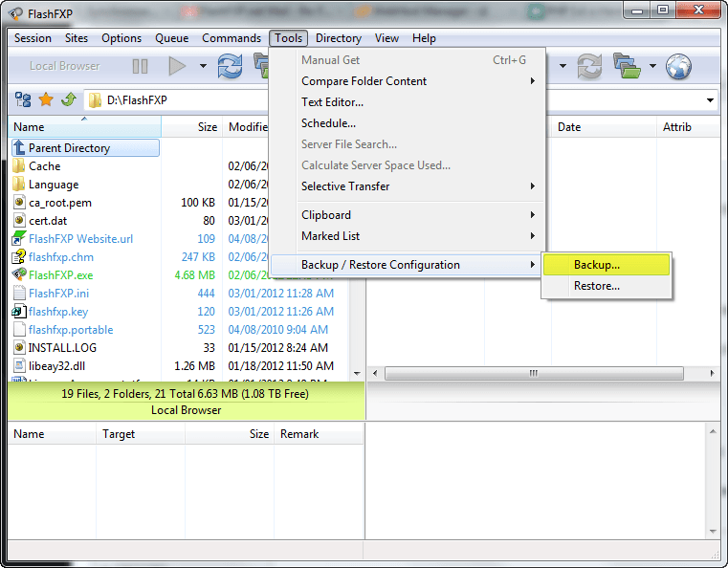Open the Commands menu
This screenshot has height=568, width=728.
[232, 38]
